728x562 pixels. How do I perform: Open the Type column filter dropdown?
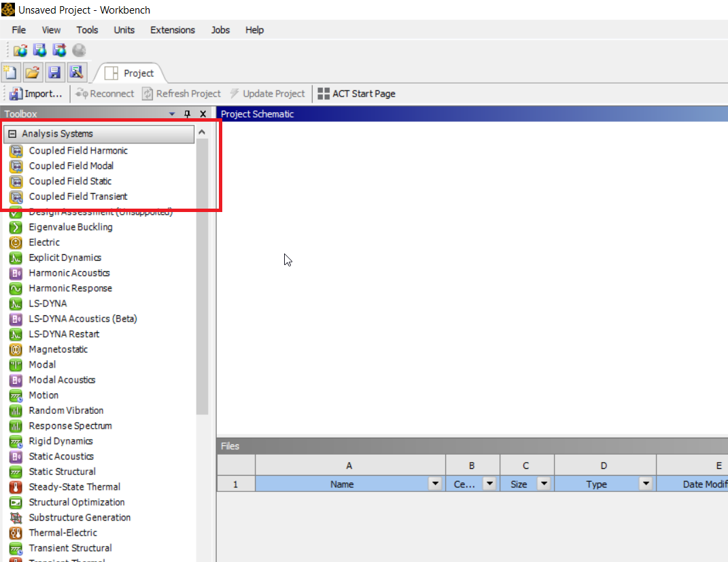646,484
